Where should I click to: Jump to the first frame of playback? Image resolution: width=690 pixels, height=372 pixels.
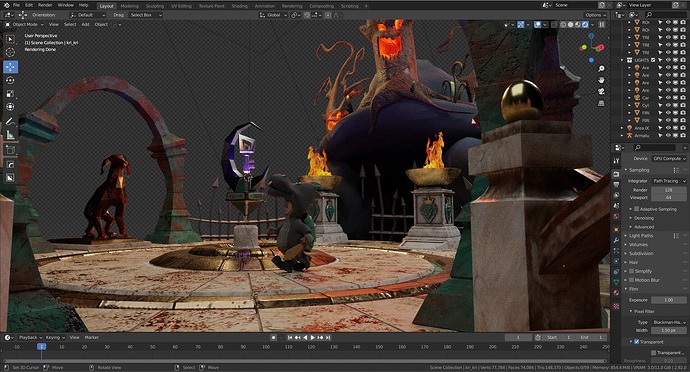290,338
